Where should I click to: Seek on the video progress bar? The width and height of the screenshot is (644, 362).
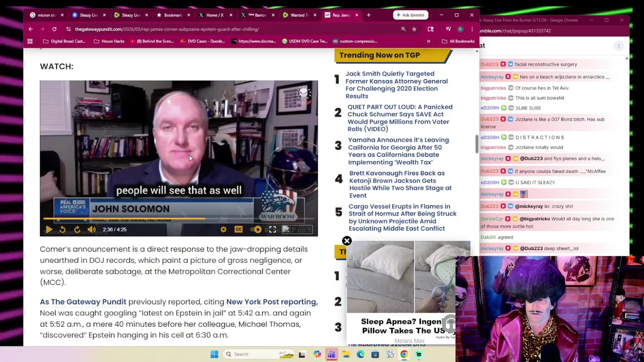(179, 218)
